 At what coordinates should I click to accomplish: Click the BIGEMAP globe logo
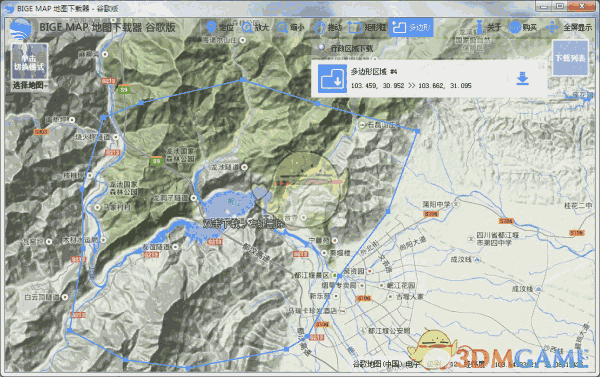[x=20, y=29]
